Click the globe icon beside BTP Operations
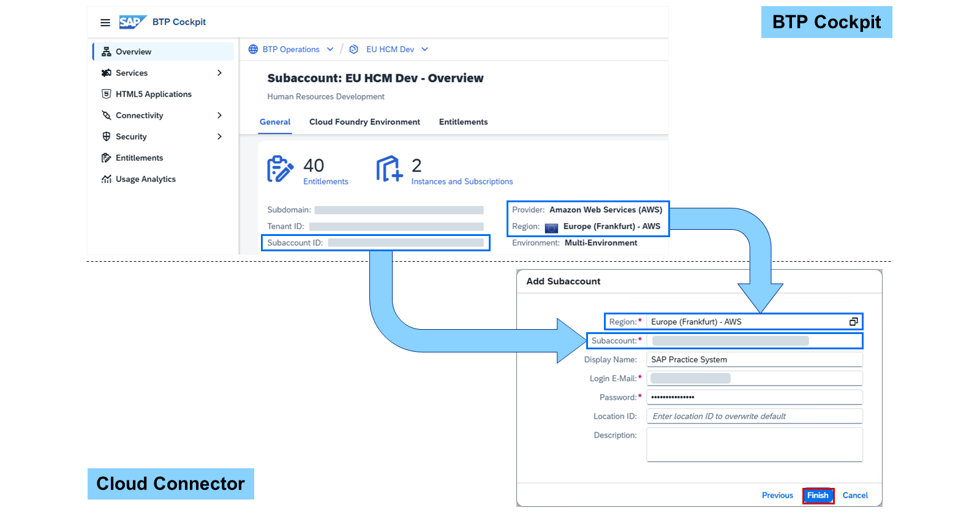 pyautogui.click(x=253, y=49)
